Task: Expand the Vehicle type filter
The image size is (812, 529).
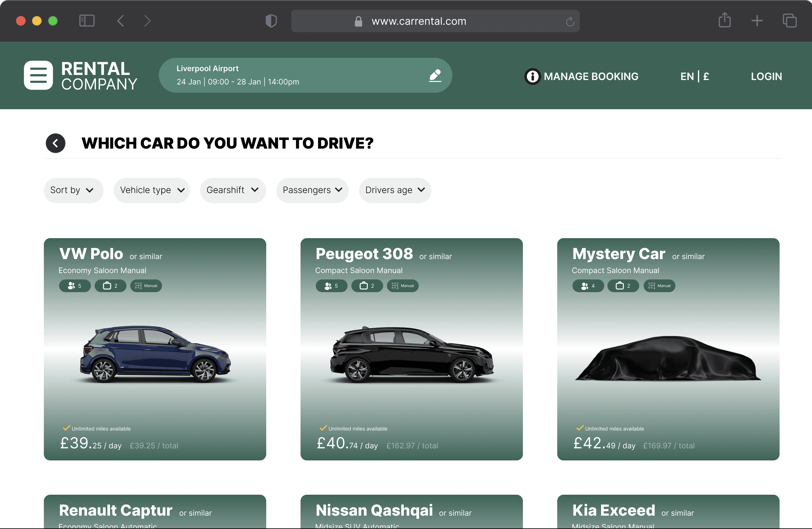Action: click(152, 190)
